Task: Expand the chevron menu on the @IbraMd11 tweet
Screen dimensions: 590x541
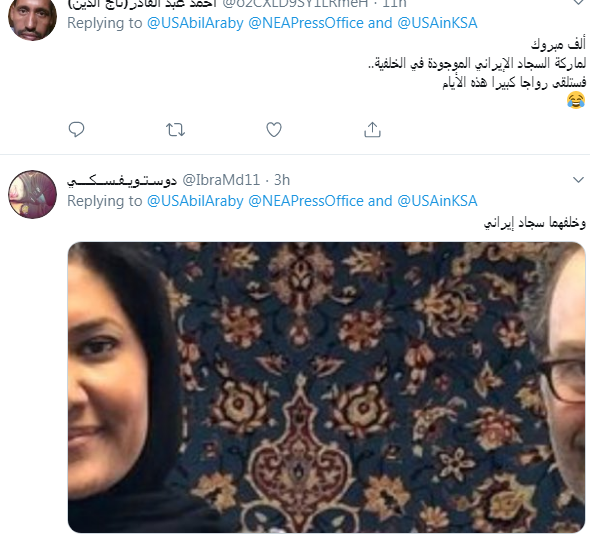Action: coord(578,180)
